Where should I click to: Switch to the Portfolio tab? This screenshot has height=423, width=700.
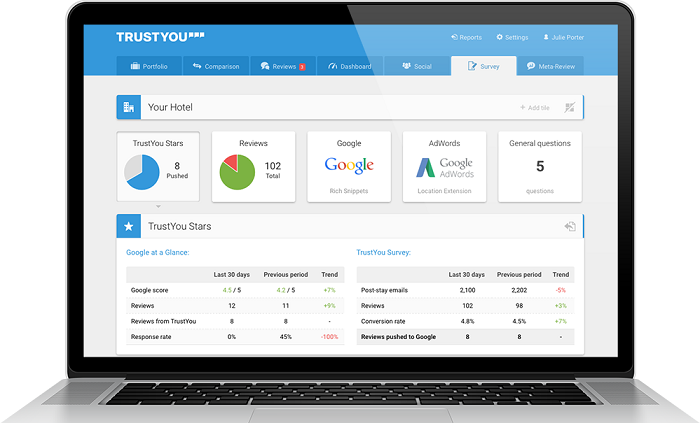(149, 66)
